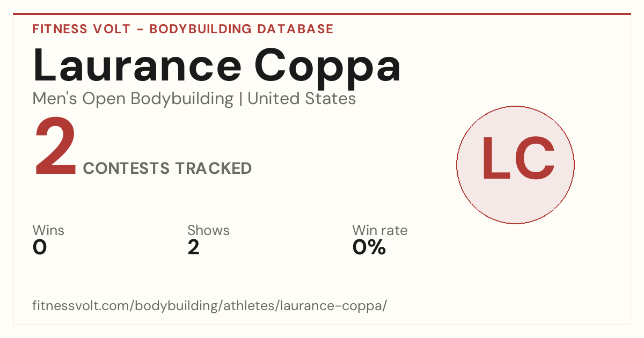Click the Contests Tracked label
This screenshot has width=644, height=338.
coord(167,168)
